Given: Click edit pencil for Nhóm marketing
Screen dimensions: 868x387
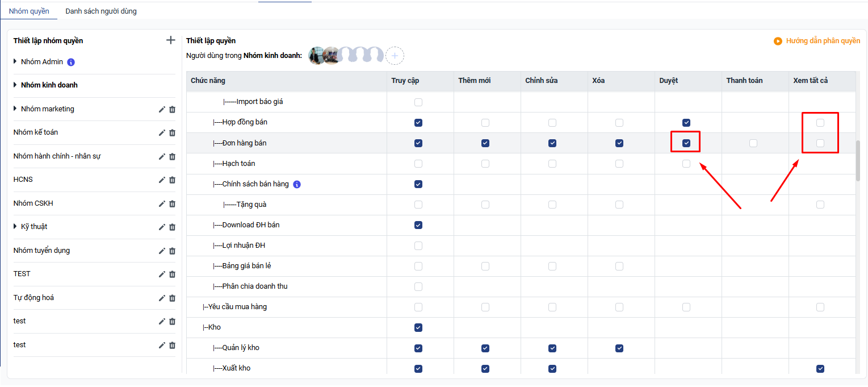Looking at the screenshot, I should (162, 109).
